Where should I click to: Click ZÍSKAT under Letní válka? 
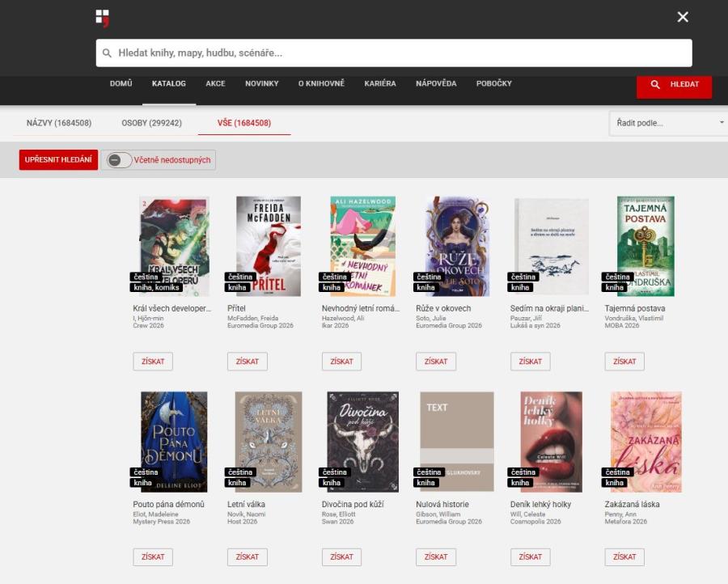[247, 557]
